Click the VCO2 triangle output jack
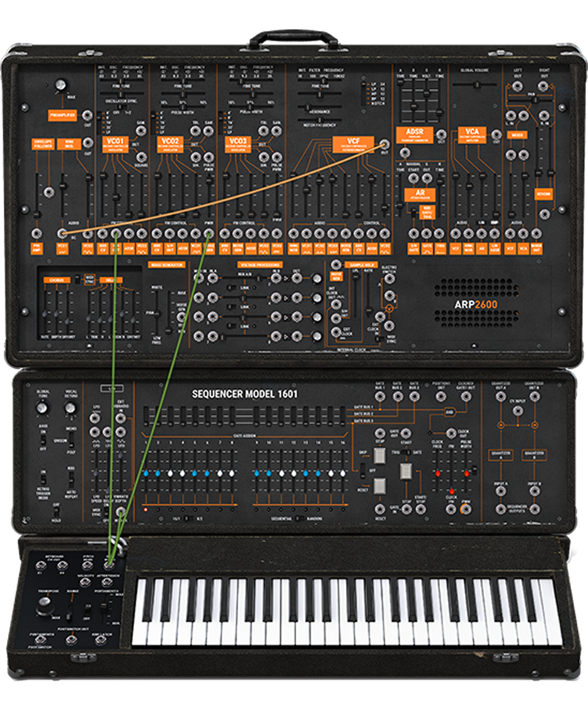Viewport: 588px width, 710px height. [195, 131]
